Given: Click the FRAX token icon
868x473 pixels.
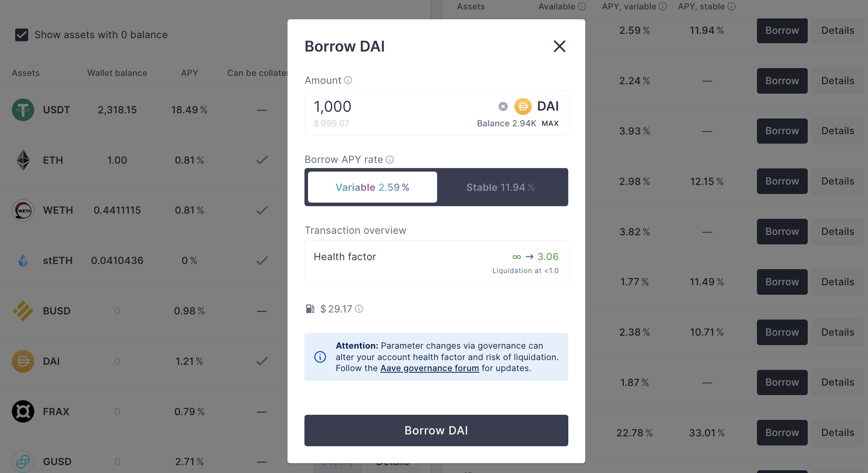Looking at the screenshot, I should coord(23,411).
